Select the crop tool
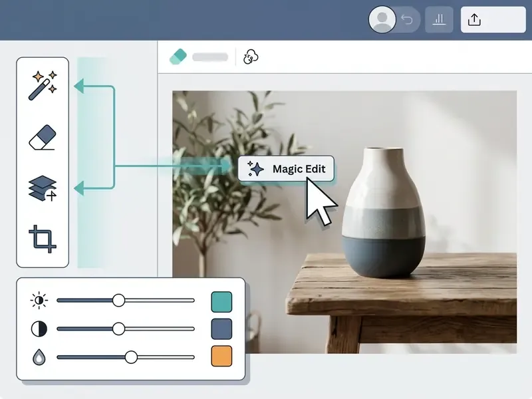Screen dimensions: 532x399 point(43,239)
